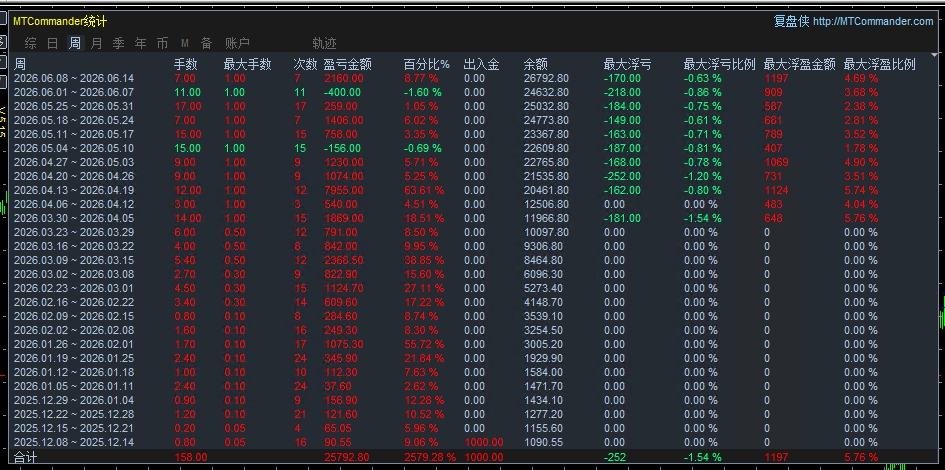The width and height of the screenshot is (945, 470).
Task: Open the 季 quarterly tab
Action: [x=119, y=43]
